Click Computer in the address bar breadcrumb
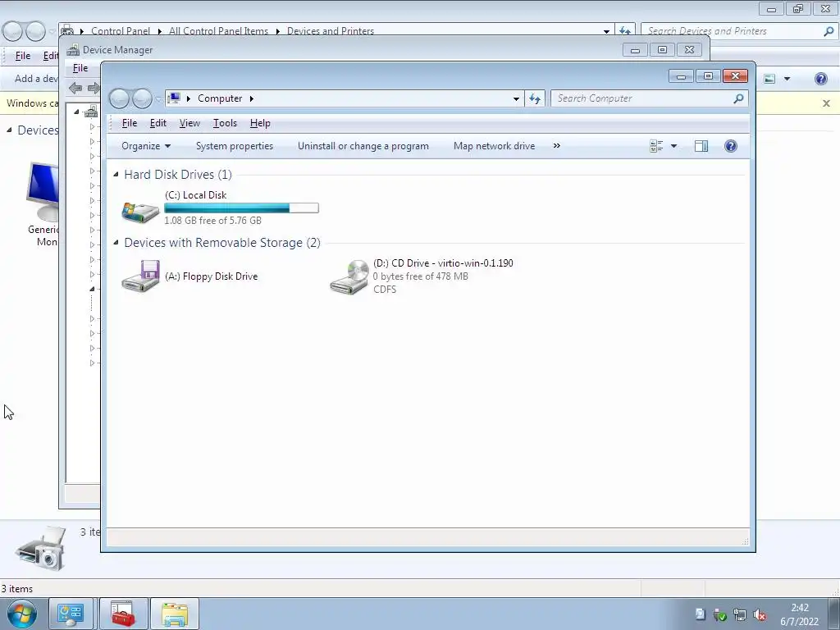840x630 pixels. (x=220, y=98)
